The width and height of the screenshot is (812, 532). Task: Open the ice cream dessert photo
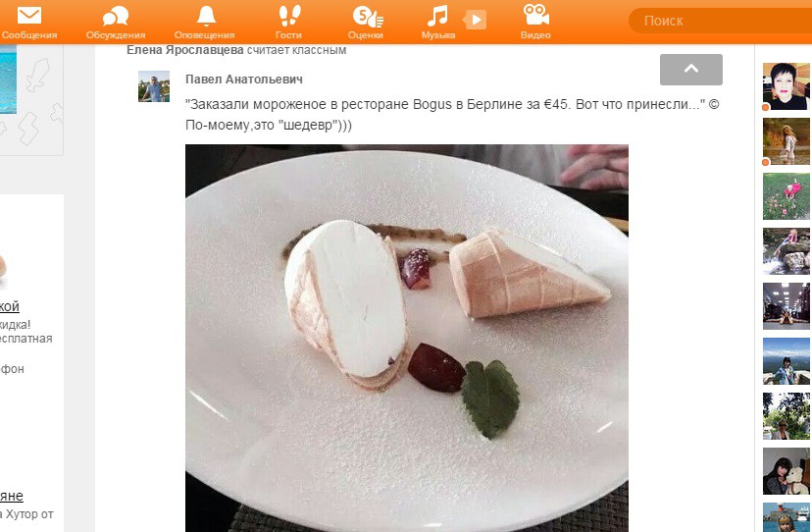click(x=407, y=338)
